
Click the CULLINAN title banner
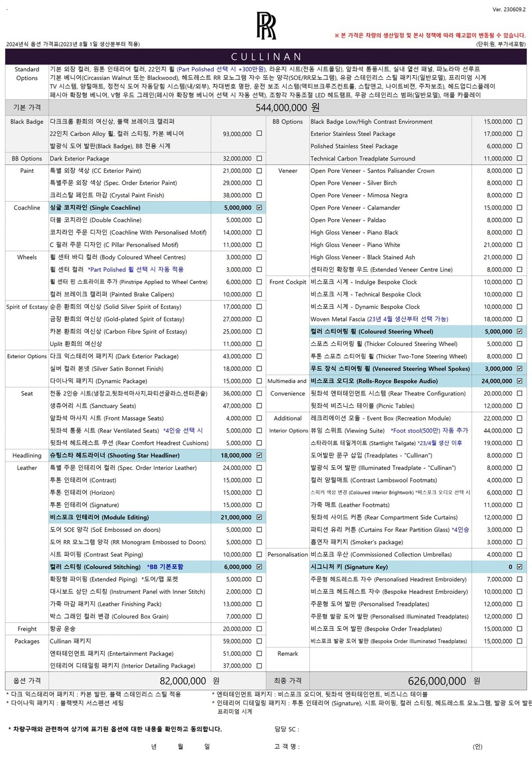266,57
